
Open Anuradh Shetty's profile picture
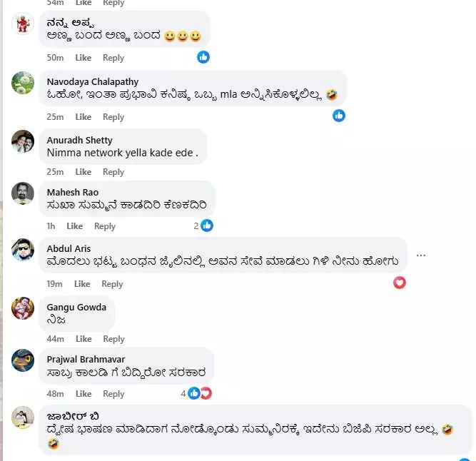click(23, 141)
